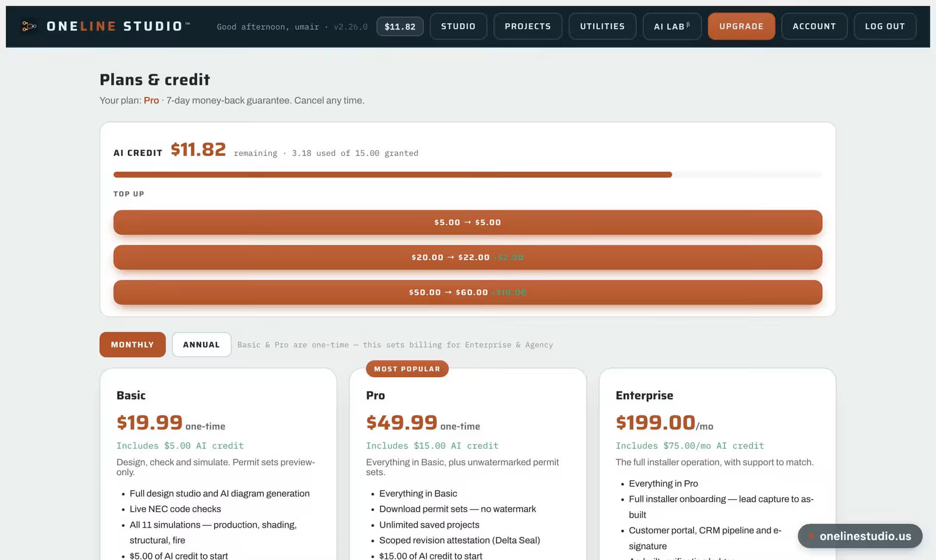The width and height of the screenshot is (936, 560).
Task: Click 'Unlimited saved projects' item
Action: [x=429, y=525]
